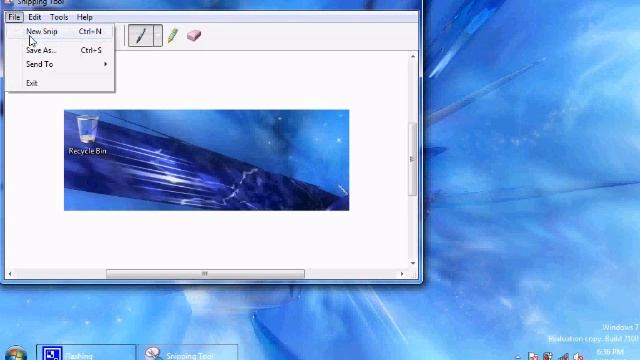Switch to Flashing taskbar button
Screen dimensions: 640x360
(86, 353)
